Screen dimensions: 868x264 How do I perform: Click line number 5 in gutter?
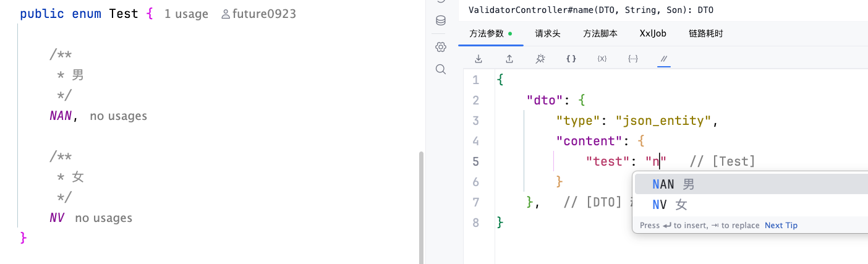pyautogui.click(x=475, y=161)
